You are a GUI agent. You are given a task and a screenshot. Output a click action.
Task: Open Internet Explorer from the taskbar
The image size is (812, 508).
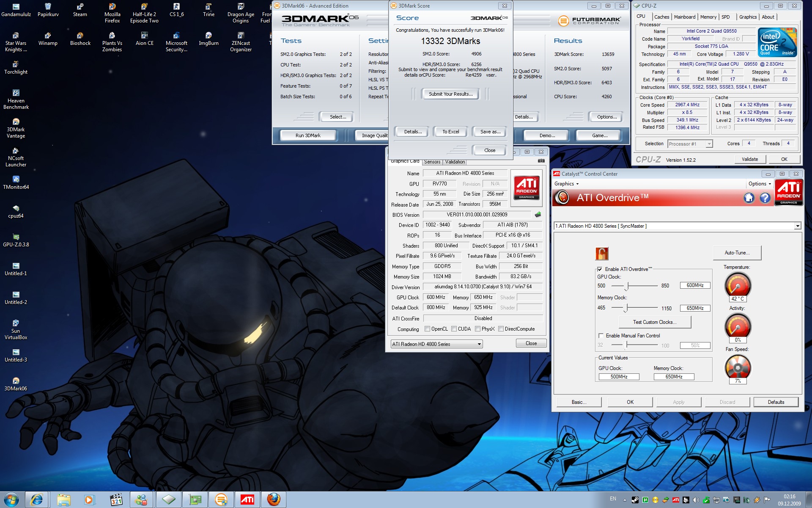[37, 500]
